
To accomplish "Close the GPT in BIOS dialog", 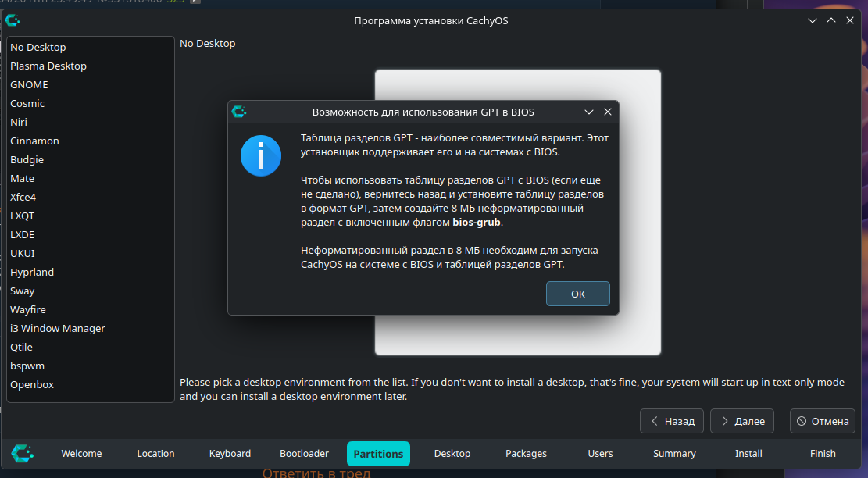I will [x=608, y=112].
